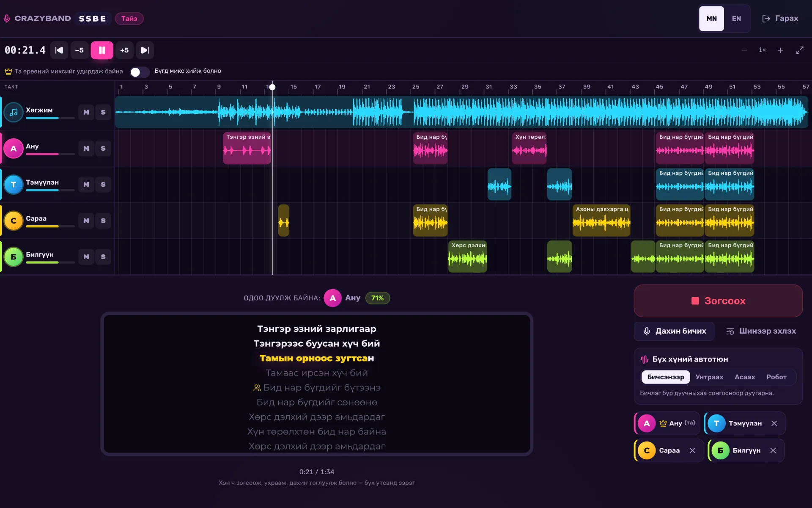The image size is (812, 508).
Task: Jump forward five seconds with +5
Action: pyautogui.click(x=124, y=50)
